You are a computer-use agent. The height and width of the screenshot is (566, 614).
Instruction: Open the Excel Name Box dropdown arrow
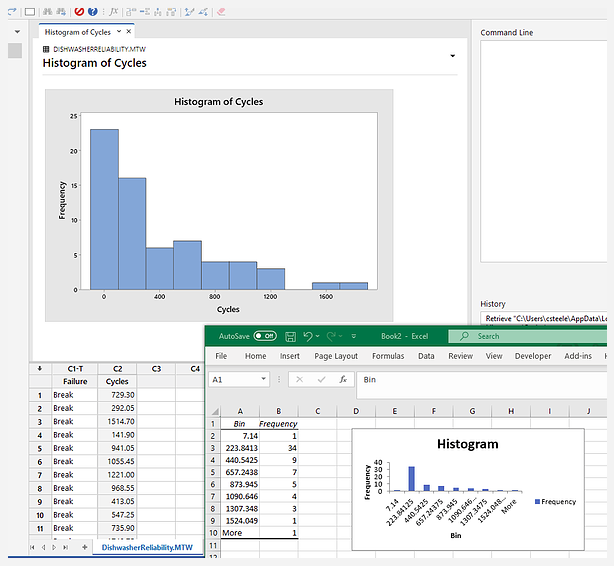[x=264, y=378]
